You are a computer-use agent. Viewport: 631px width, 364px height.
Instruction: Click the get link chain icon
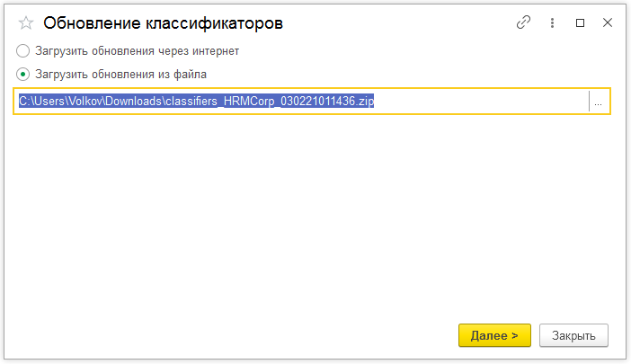coord(523,23)
